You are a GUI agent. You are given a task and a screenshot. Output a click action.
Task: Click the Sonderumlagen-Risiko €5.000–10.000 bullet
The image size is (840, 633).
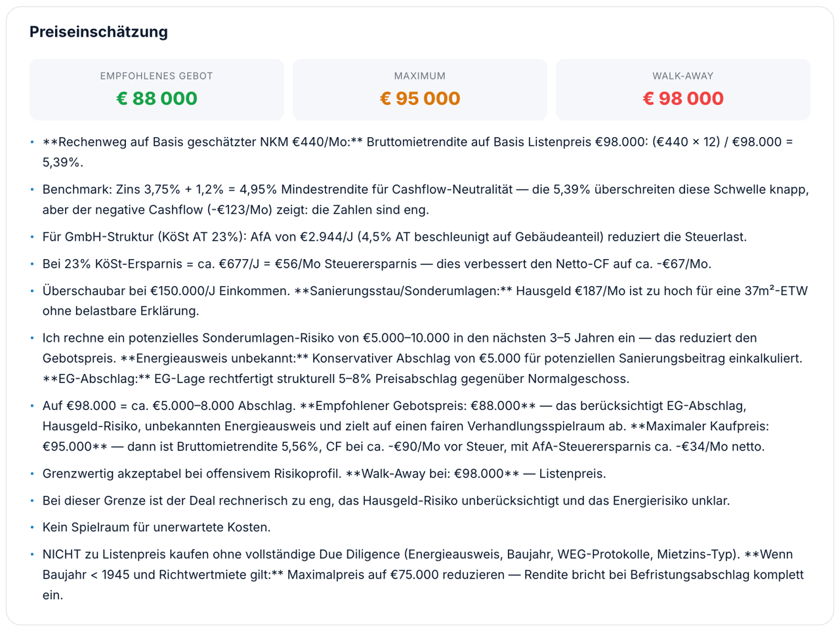tap(420, 358)
